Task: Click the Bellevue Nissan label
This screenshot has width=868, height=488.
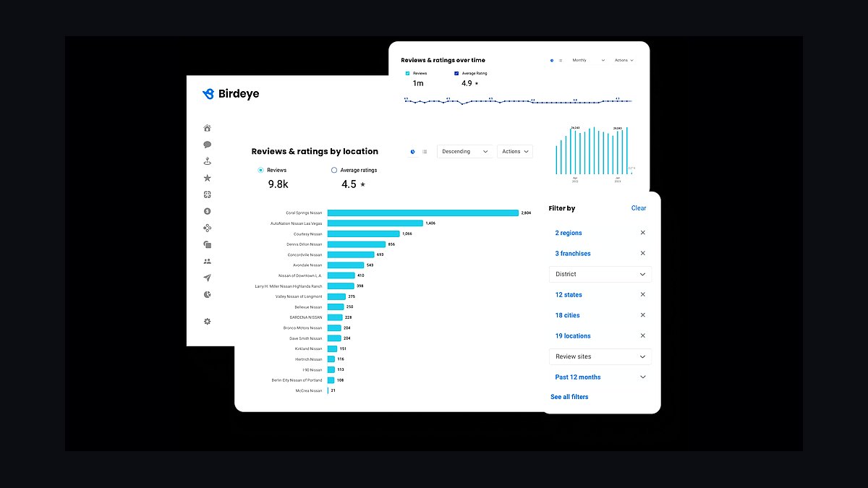Action: click(309, 307)
